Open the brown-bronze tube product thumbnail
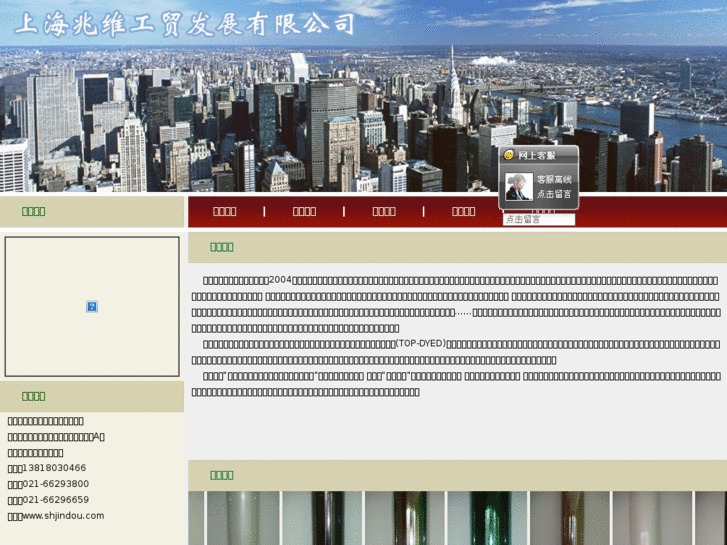727x545 pixels. point(570,518)
